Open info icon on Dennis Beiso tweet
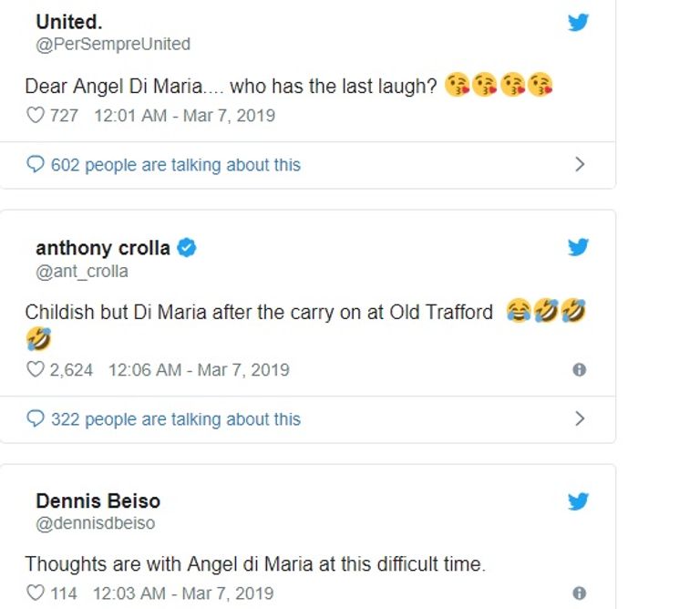700x609 pixels. click(579, 594)
